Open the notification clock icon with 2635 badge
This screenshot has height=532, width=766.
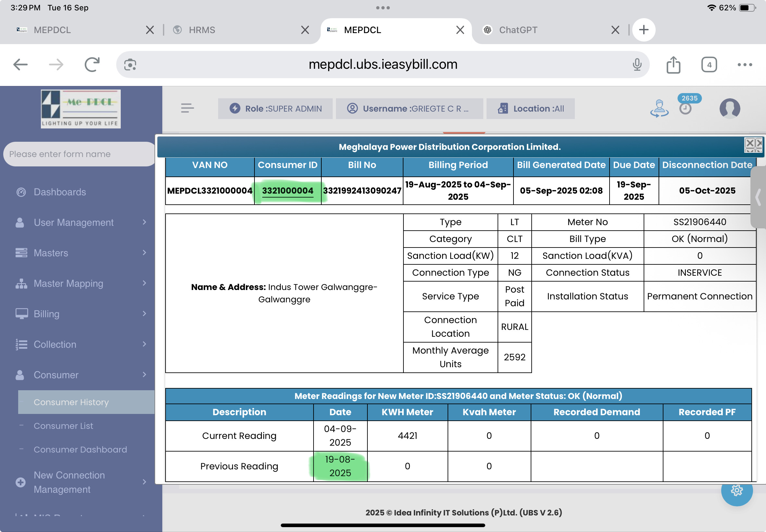tap(686, 108)
